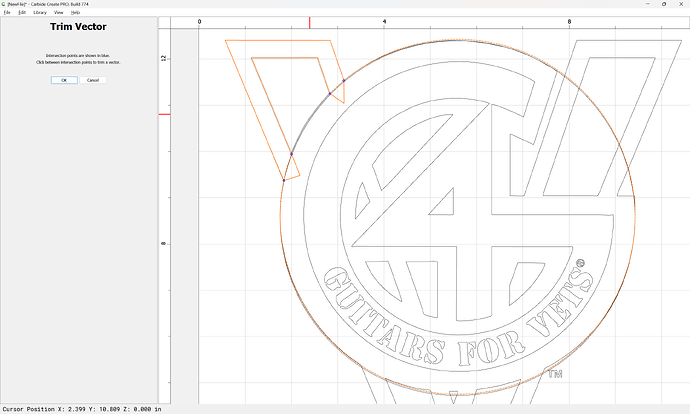Open the View menu
The height and width of the screenshot is (414, 690).
59,12
